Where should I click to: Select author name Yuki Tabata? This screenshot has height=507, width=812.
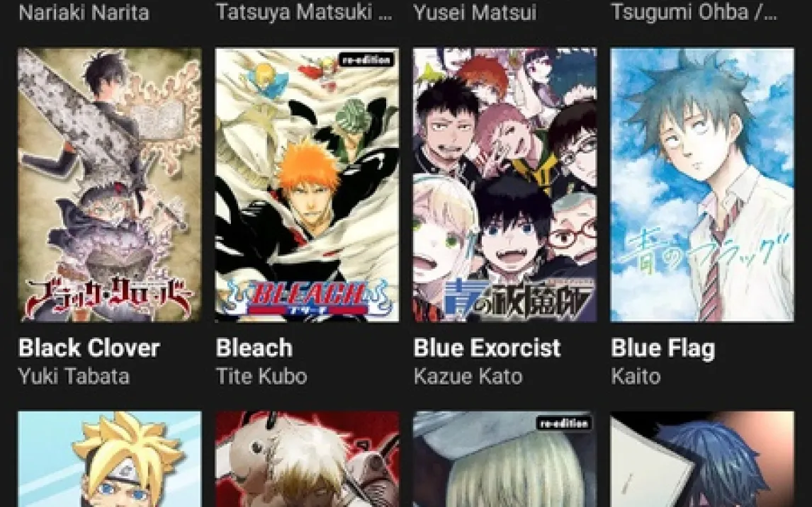click(x=74, y=376)
